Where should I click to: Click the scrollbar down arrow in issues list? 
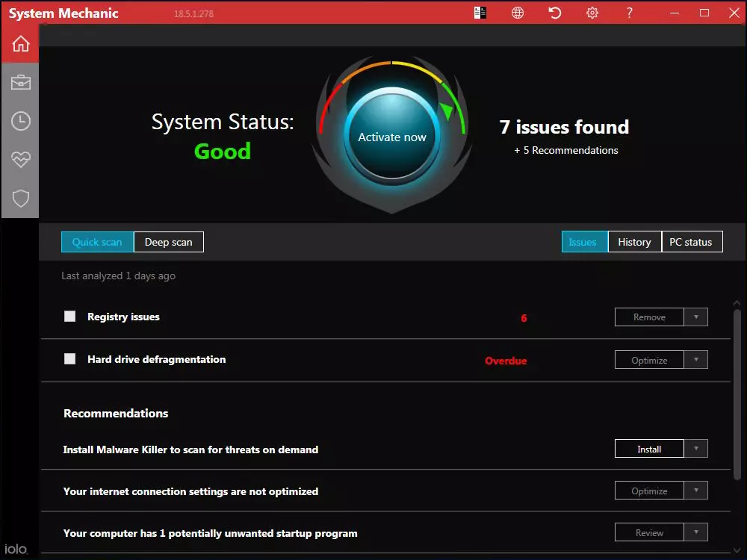click(737, 551)
